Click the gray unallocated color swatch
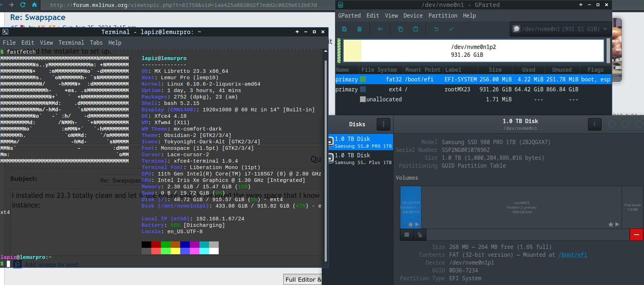The height and width of the screenshot is (285, 644). click(363, 99)
